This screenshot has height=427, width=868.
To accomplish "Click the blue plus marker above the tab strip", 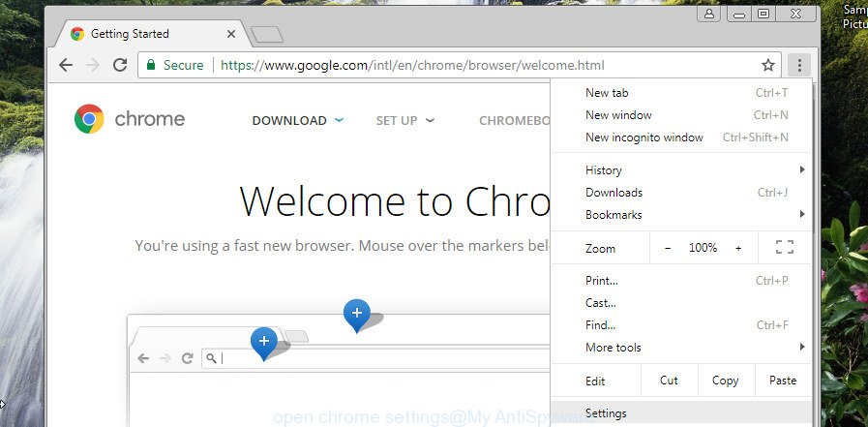I will [357, 315].
